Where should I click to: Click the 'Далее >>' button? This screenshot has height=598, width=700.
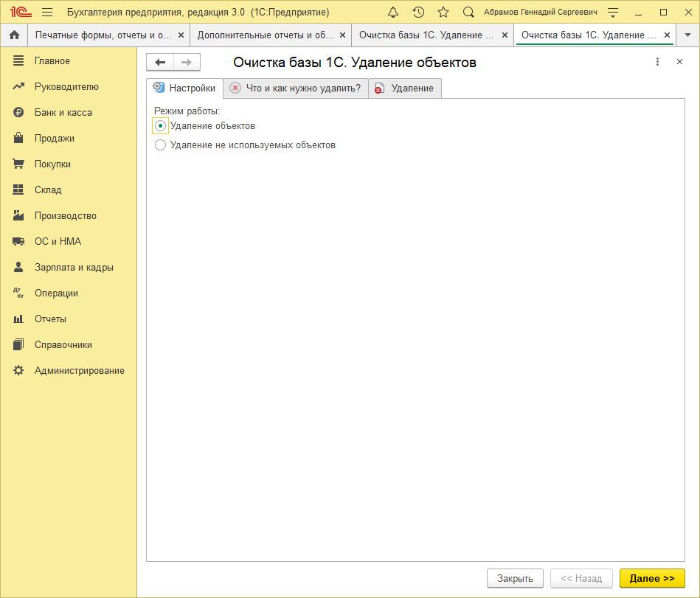point(652,578)
